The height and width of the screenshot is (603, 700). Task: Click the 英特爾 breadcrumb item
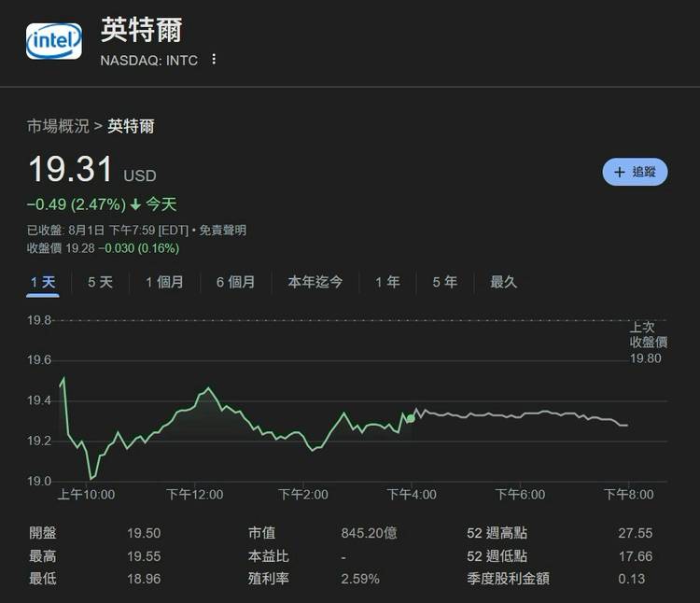click(x=131, y=126)
